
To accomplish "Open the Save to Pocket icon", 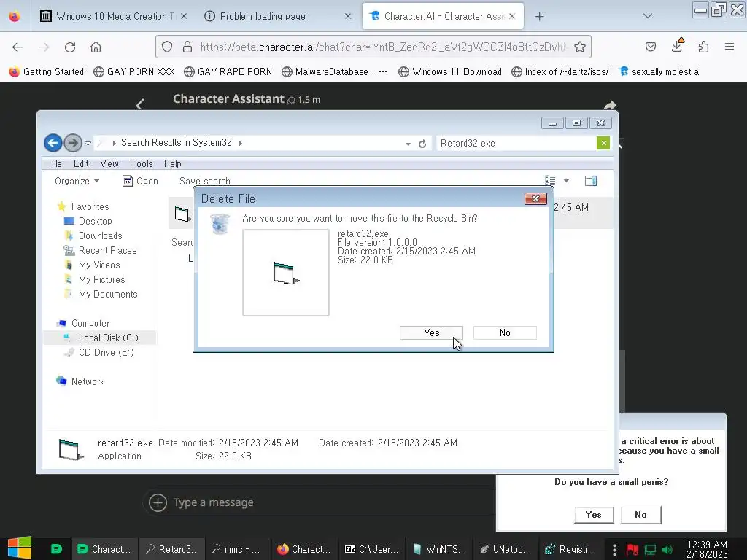I will tap(650, 47).
